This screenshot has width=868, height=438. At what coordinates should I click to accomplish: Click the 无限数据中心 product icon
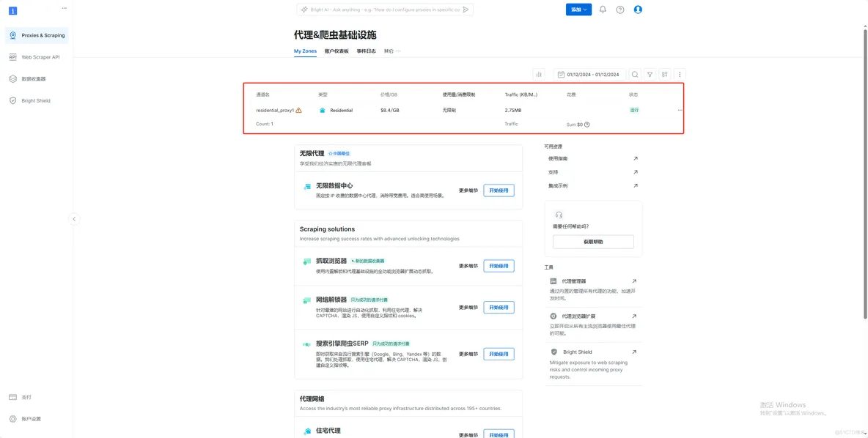(306, 187)
